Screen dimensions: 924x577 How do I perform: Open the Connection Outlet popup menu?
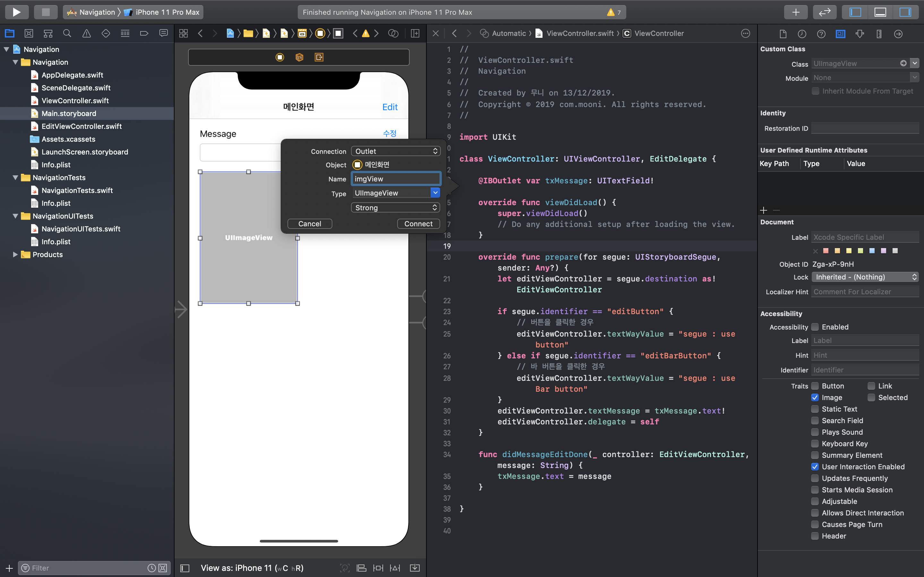pos(395,151)
